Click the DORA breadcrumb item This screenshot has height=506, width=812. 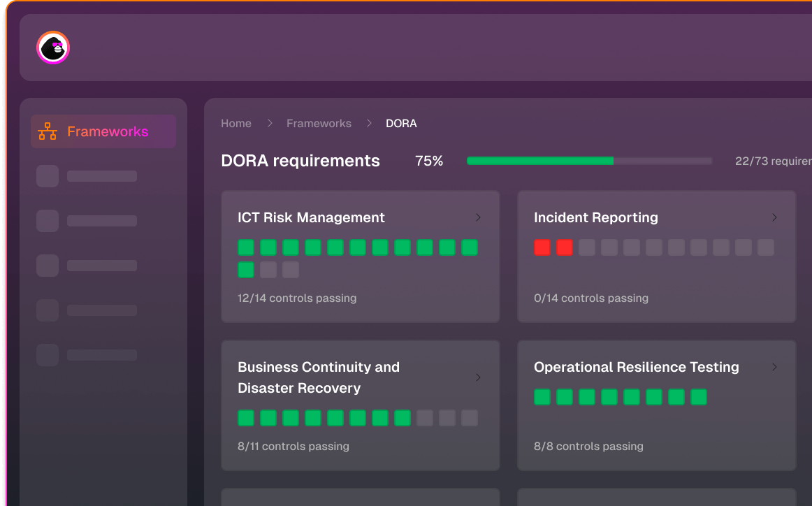pyautogui.click(x=401, y=123)
